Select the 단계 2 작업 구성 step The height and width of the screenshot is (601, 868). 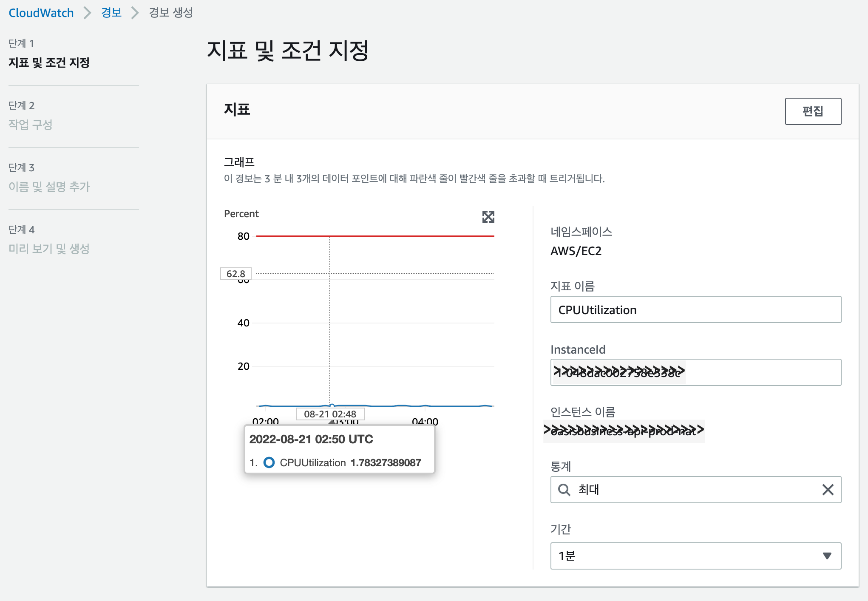click(x=31, y=125)
